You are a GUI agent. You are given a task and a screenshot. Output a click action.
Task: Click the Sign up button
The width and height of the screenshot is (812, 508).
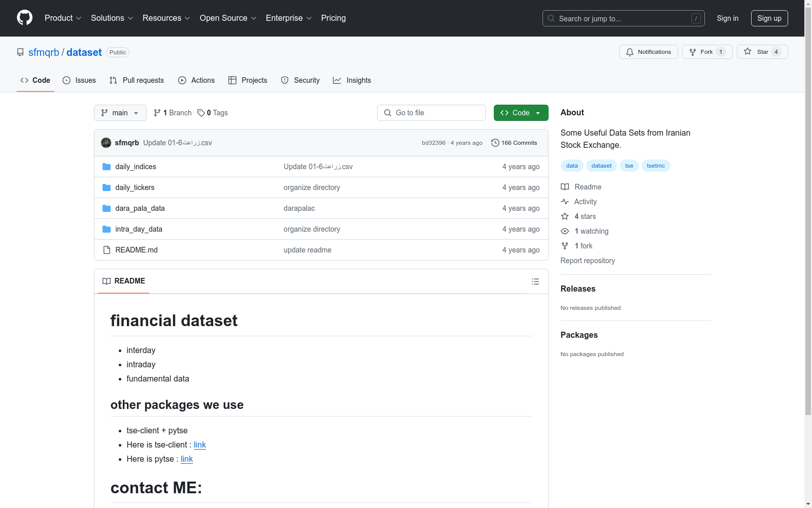pos(769,18)
